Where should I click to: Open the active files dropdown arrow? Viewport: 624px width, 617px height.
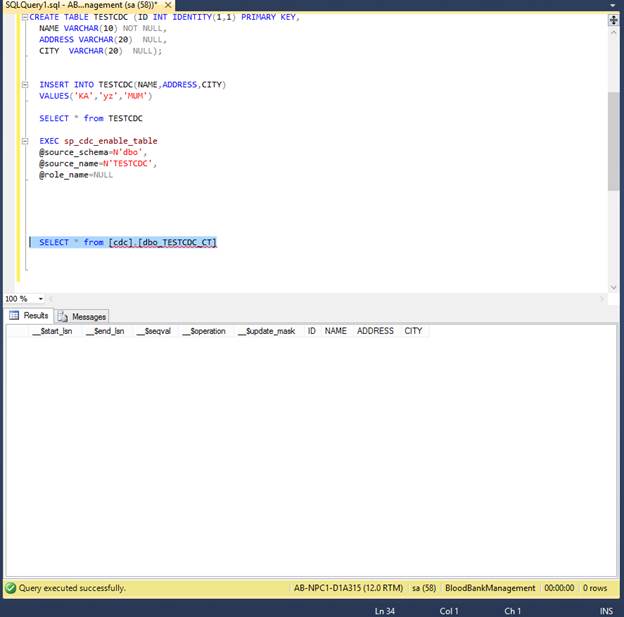point(613,5)
